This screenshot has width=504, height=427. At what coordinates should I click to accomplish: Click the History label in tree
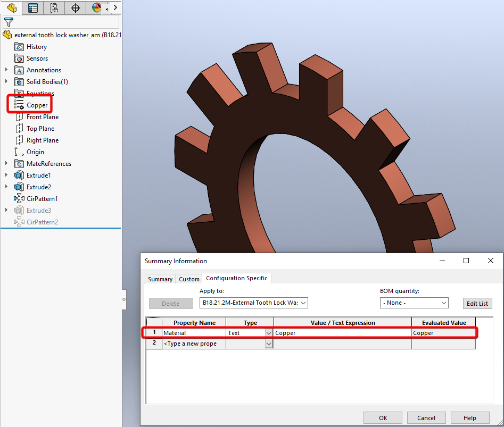pos(37,47)
